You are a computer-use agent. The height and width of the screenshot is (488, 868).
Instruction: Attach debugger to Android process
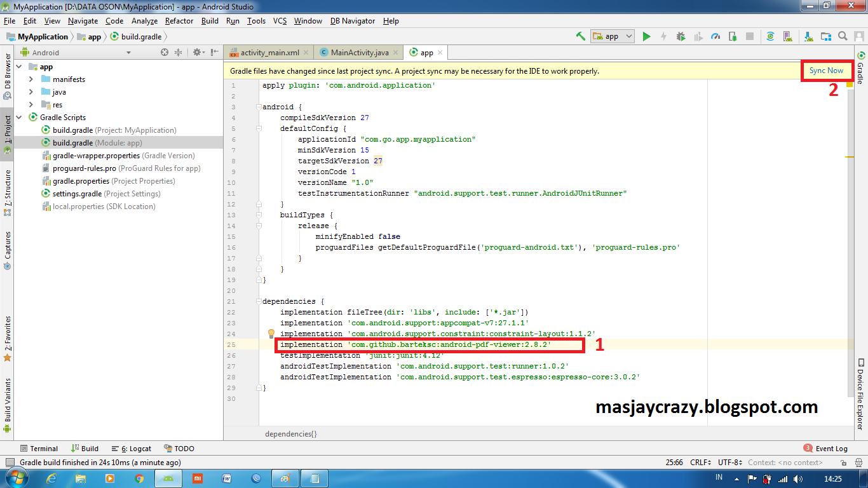point(731,36)
